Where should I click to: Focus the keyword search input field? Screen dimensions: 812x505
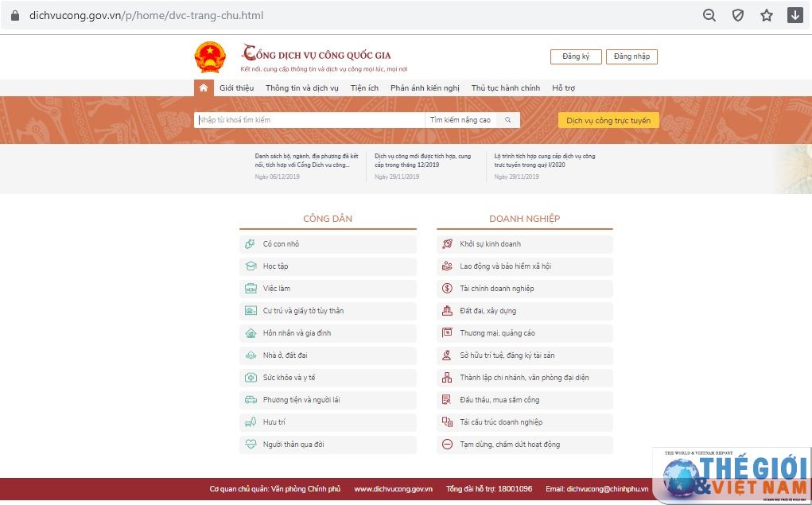(x=310, y=120)
